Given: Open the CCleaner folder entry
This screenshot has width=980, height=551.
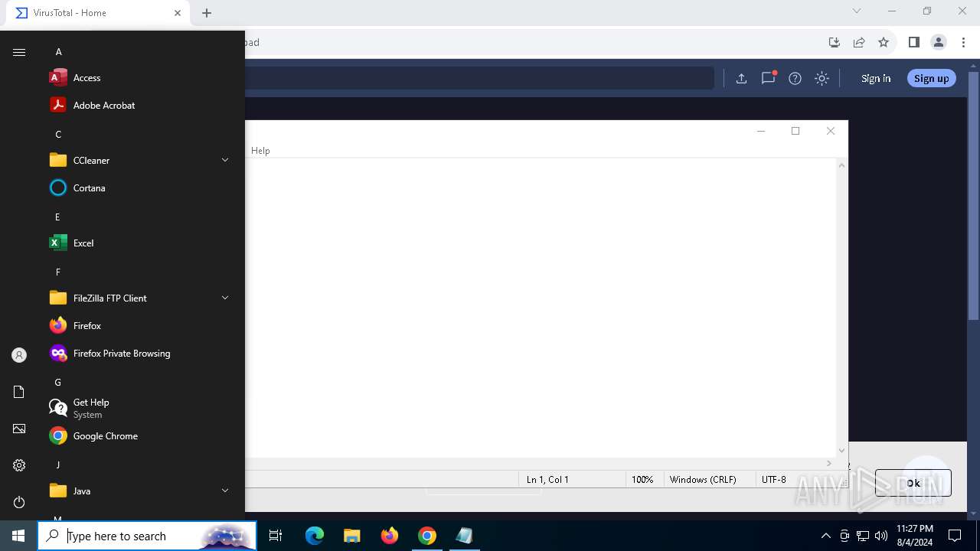Looking at the screenshot, I should tap(138, 161).
